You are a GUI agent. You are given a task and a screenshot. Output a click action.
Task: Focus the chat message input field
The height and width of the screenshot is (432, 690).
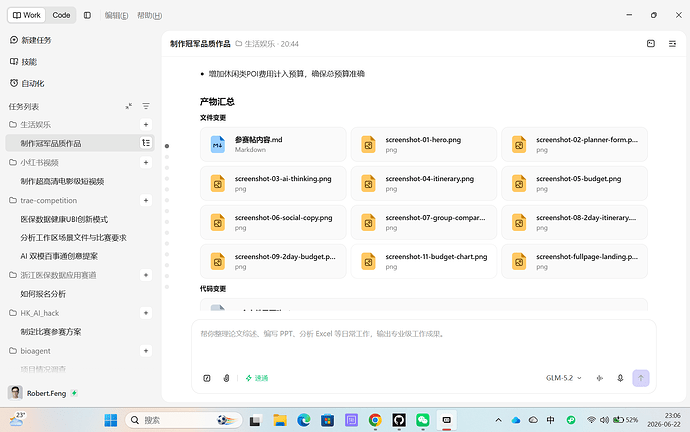[x=423, y=345]
